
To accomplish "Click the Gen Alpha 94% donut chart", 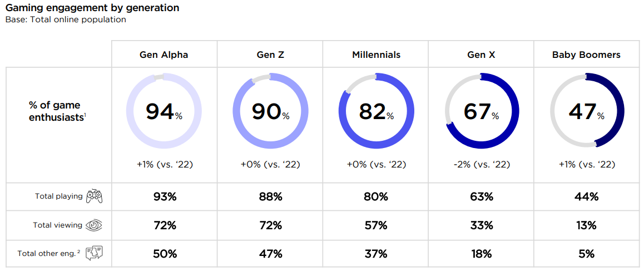I will click(164, 111).
